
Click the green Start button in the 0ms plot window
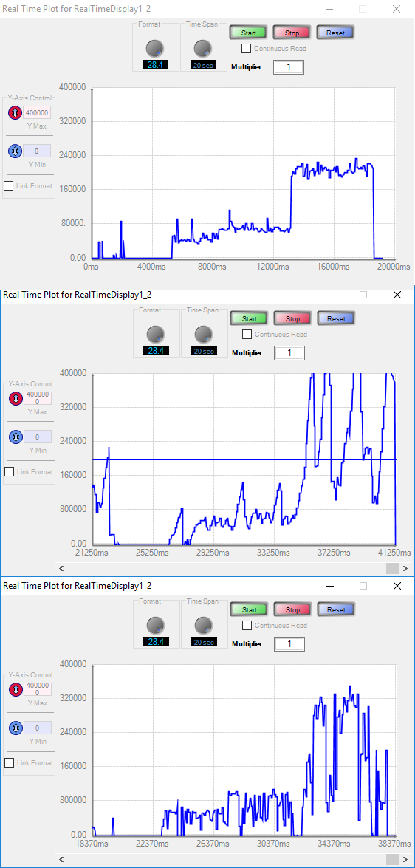(x=248, y=33)
